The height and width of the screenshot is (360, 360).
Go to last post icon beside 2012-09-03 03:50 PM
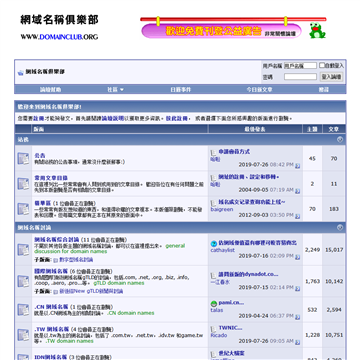tap(297, 216)
